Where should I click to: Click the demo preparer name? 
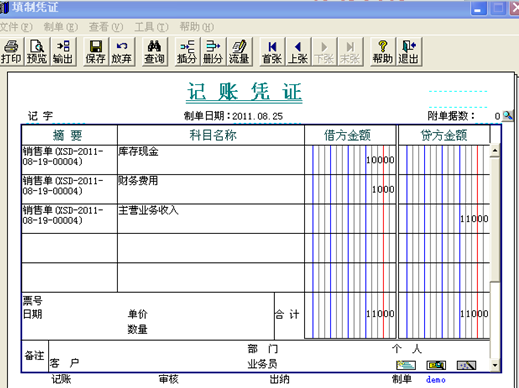click(x=436, y=379)
